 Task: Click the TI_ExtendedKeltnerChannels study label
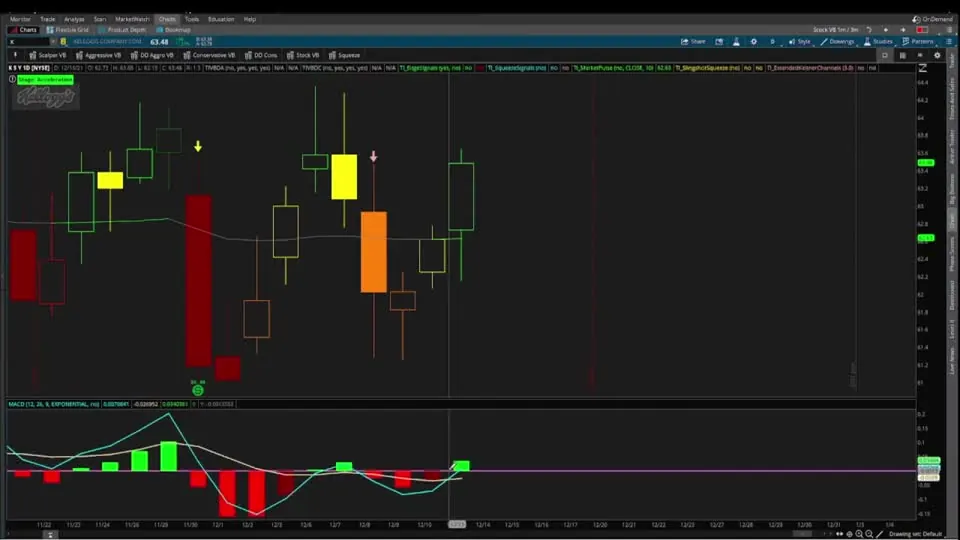coord(810,68)
